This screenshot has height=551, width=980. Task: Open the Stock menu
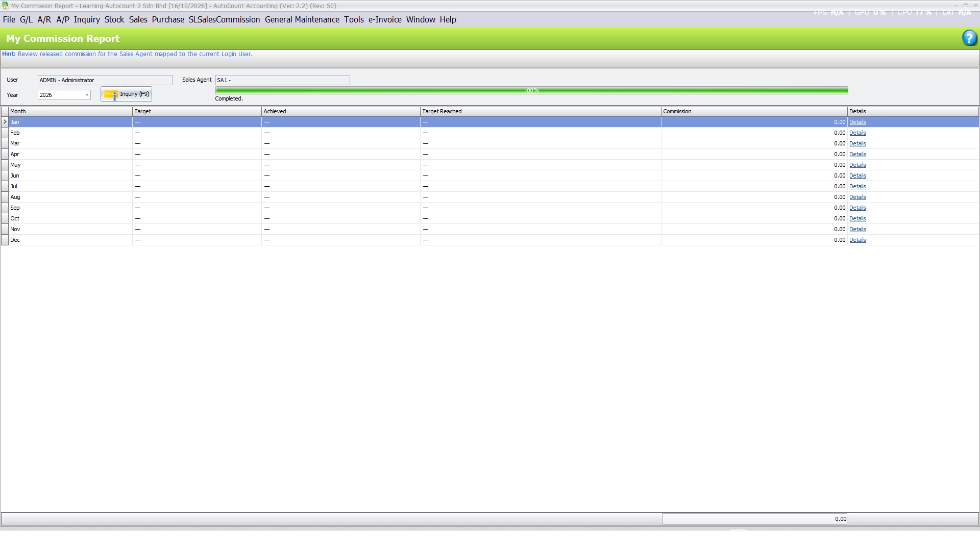(x=114, y=19)
